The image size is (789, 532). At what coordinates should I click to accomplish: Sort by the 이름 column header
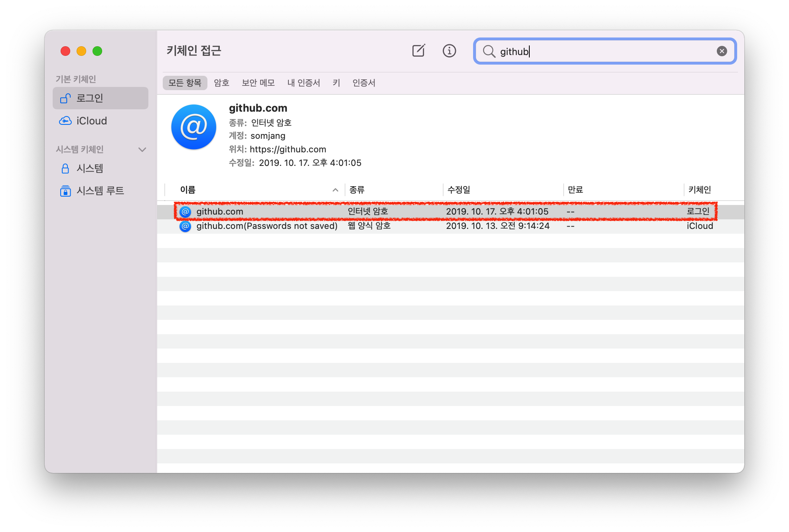pos(254,190)
